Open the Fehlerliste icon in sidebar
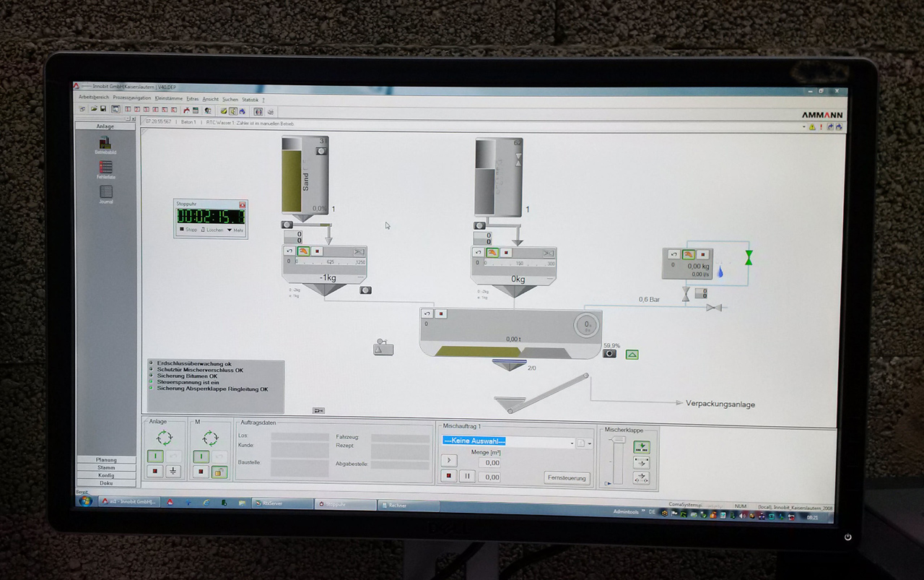The image size is (924, 580). point(105,170)
